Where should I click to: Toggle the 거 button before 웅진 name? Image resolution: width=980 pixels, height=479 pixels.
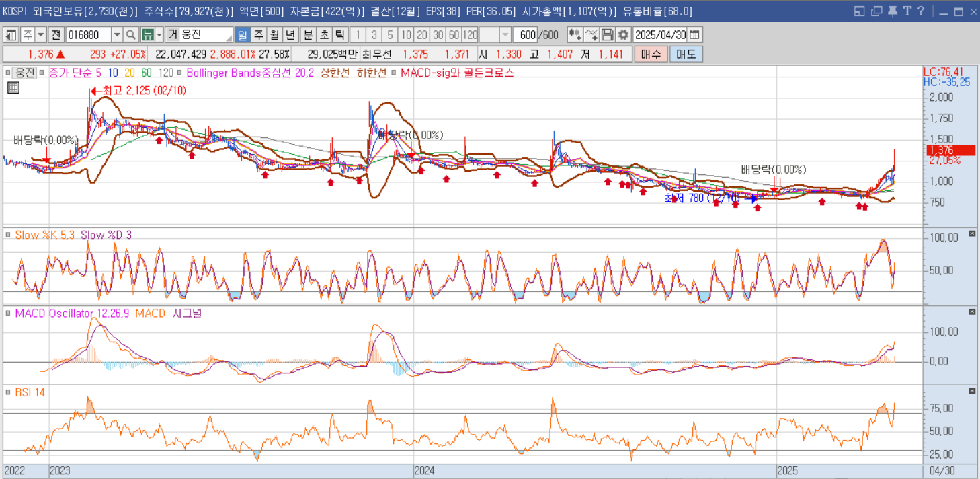tap(173, 35)
